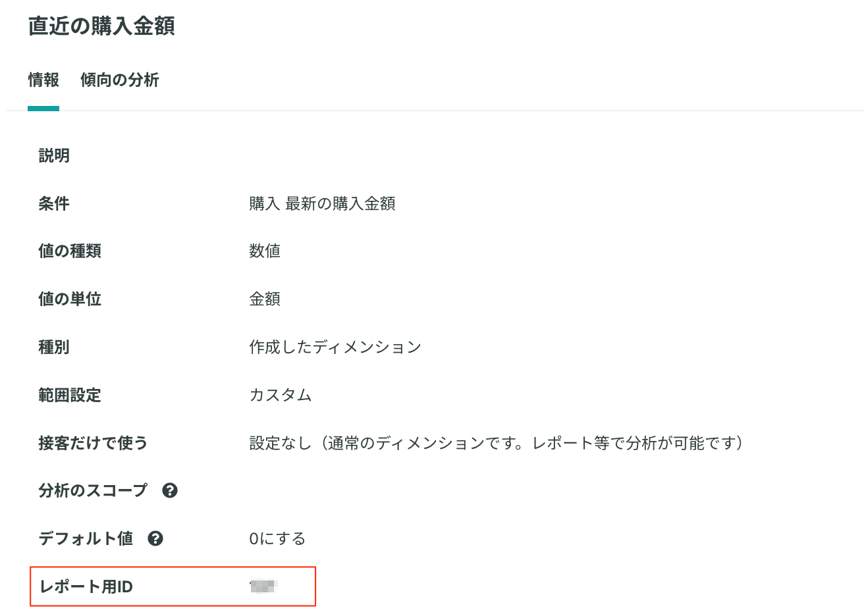
Task: Switch to the 傾向の分析 tab
Action: click(120, 80)
